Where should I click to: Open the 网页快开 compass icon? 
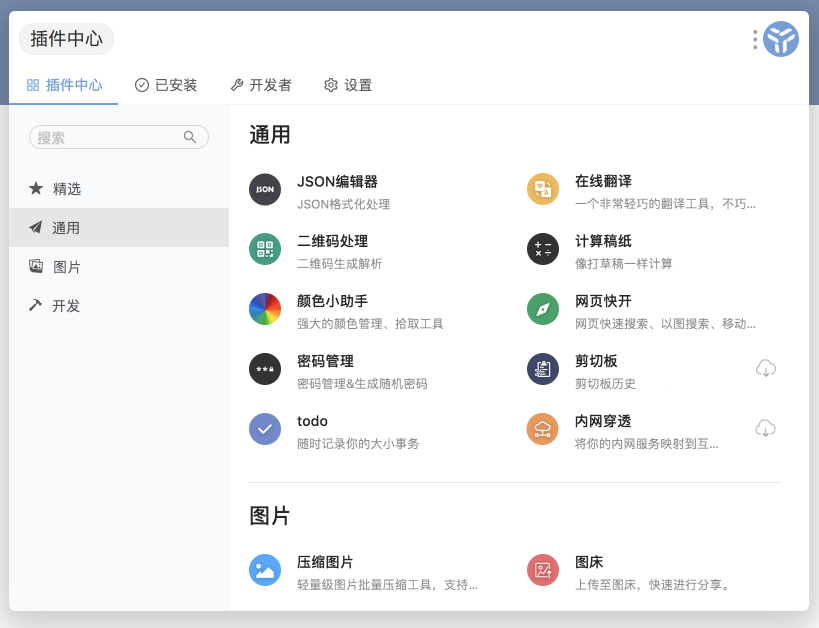[543, 309]
